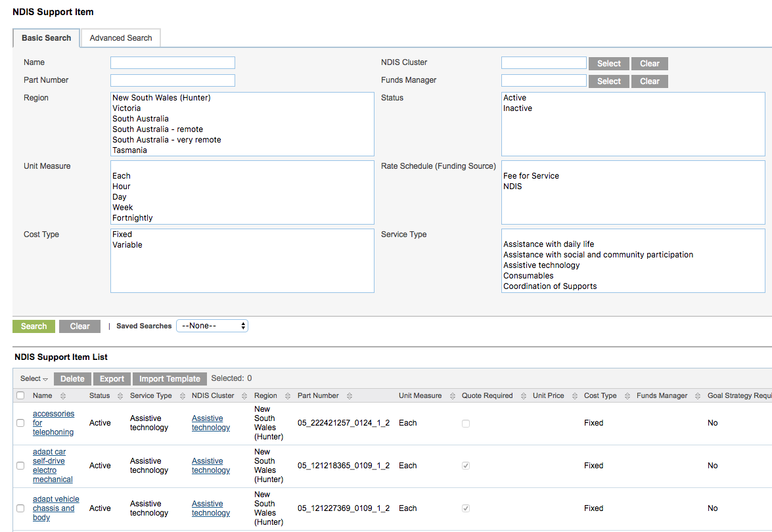772x532 pixels.
Task: Open the adapt car self-drive electro mechanical item
Action: click(52, 466)
